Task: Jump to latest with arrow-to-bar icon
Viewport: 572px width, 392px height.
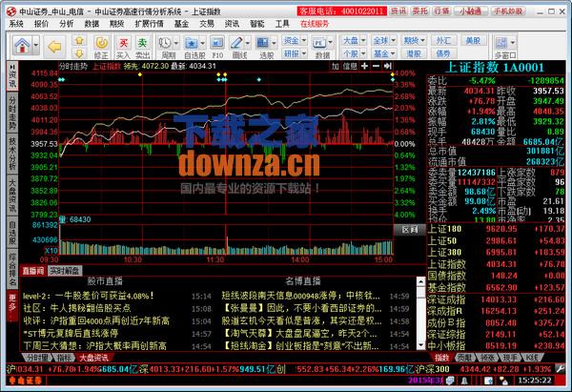Action: pos(388,66)
